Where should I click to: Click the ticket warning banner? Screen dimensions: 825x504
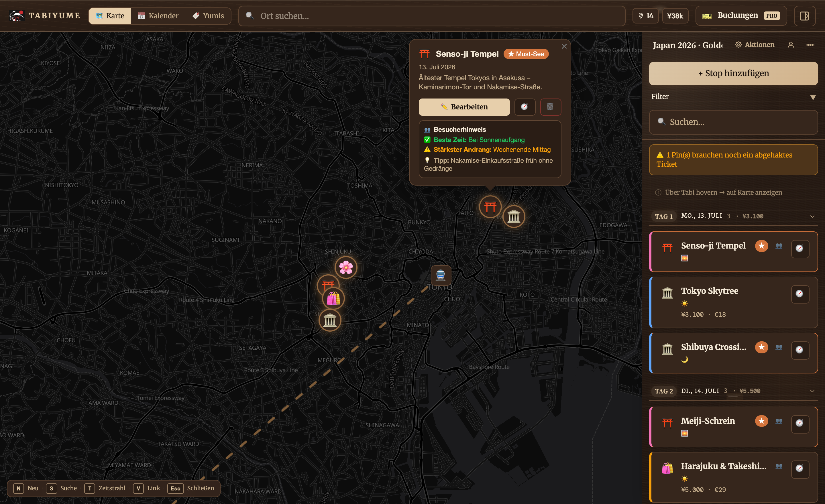click(733, 160)
